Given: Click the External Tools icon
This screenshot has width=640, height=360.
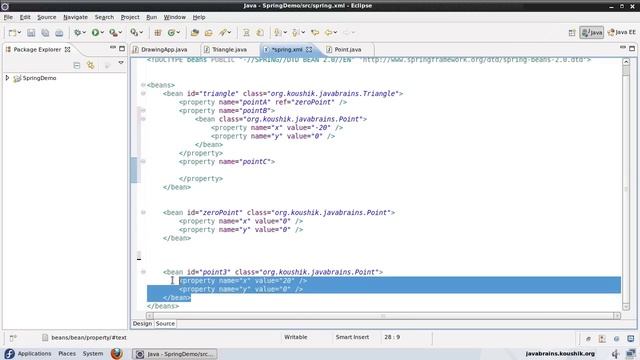Looking at the screenshot, I should coord(134,33).
